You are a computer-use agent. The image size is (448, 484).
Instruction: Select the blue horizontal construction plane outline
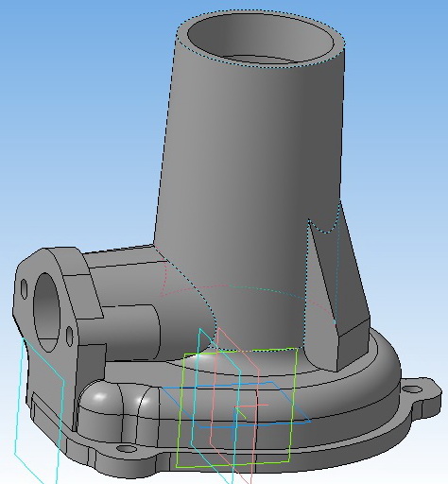pos(236,405)
